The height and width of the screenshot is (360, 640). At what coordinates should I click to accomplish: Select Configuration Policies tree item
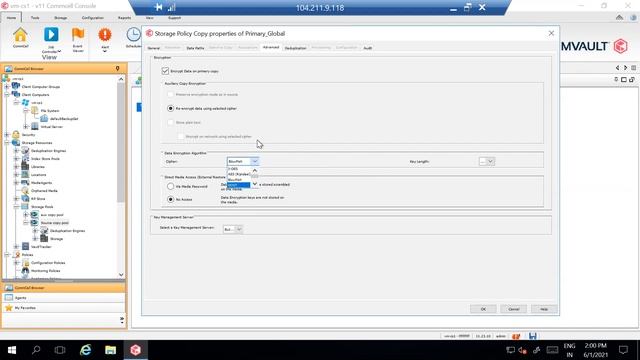(x=48, y=262)
